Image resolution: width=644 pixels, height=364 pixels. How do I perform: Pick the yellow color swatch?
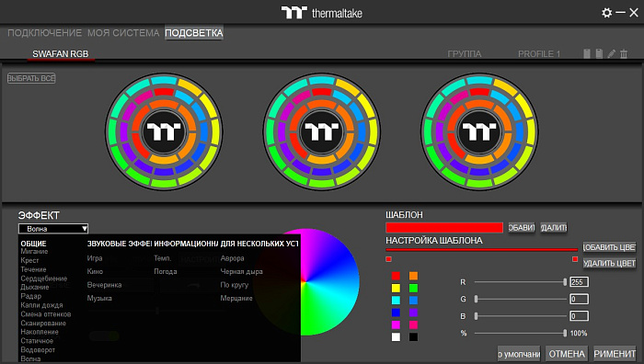pyautogui.click(x=396, y=288)
